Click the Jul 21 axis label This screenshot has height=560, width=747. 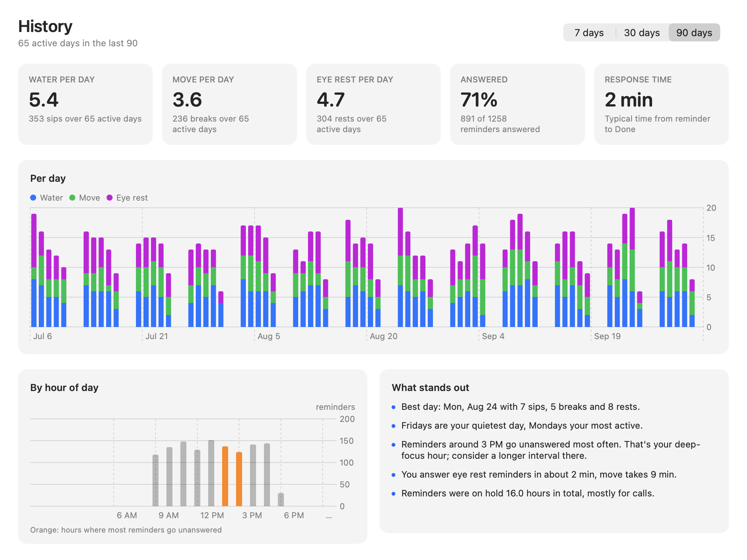(x=157, y=336)
